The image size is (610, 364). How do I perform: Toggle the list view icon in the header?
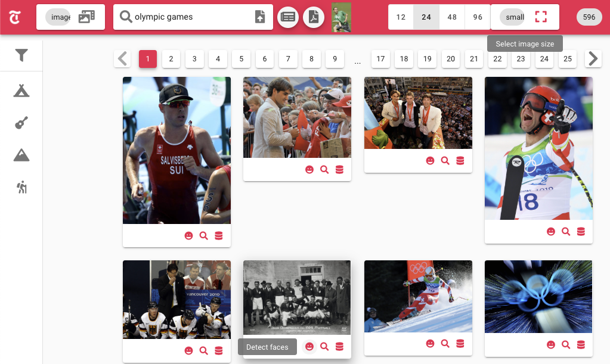pos(289,17)
